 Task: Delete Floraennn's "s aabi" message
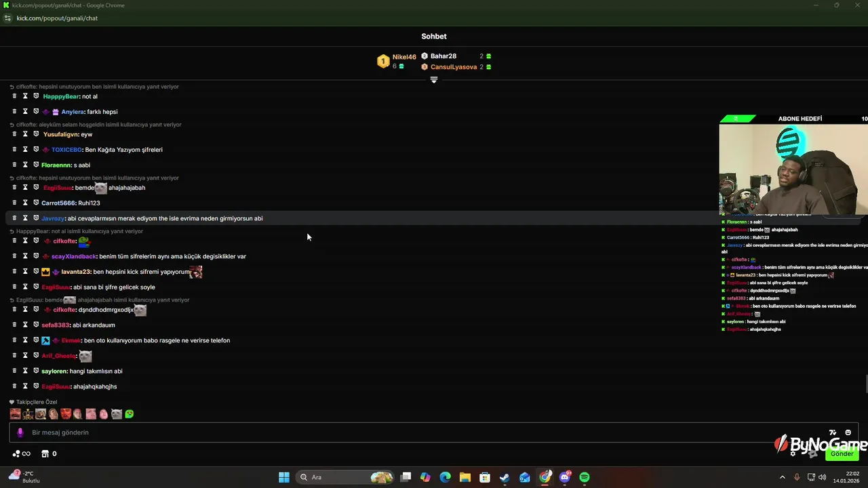14,165
